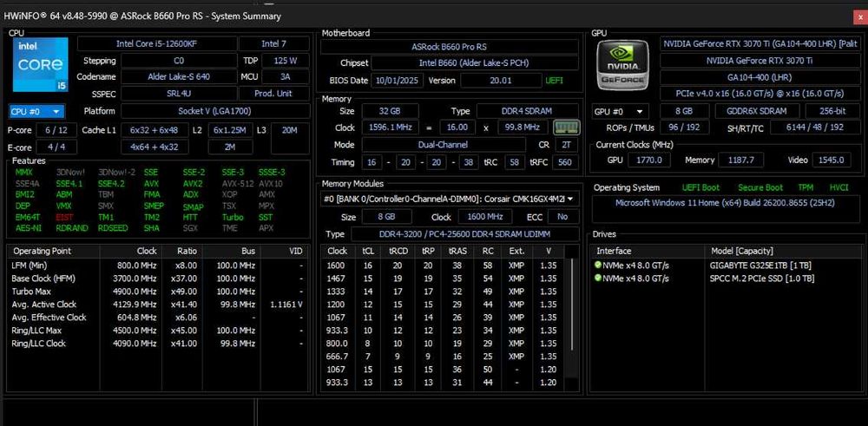Click the memory clock 1596.1 MHz field
This screenshot has width=868, height=426.
coord(390,128)
